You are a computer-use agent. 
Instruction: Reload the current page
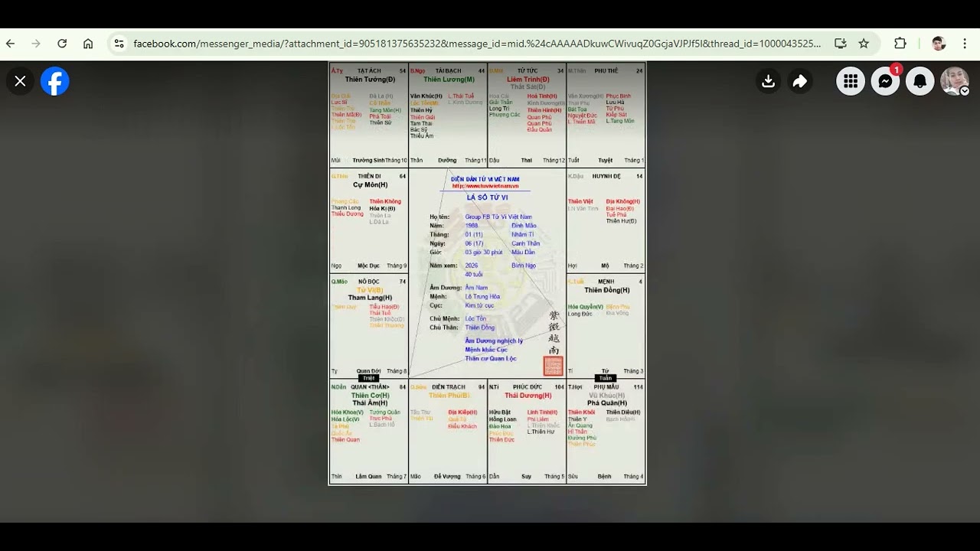point(62,44)
